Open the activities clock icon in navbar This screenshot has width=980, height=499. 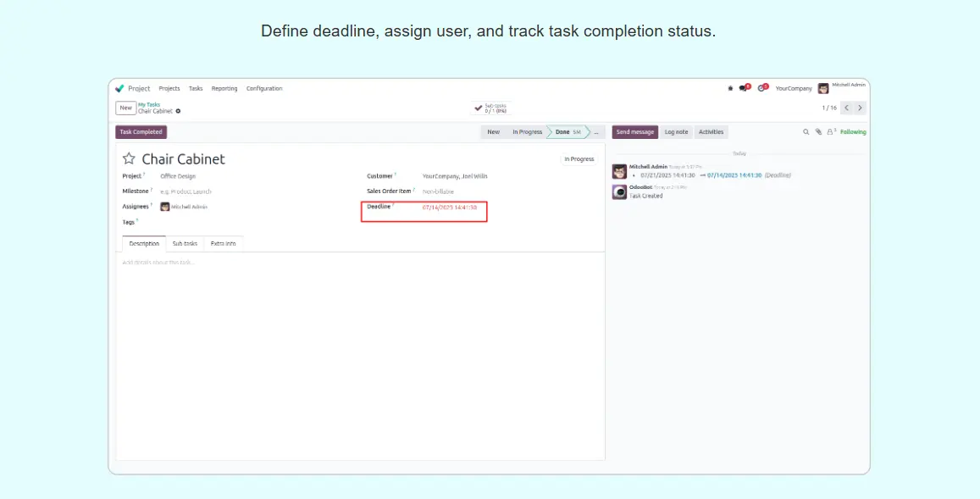coord(761,88)
